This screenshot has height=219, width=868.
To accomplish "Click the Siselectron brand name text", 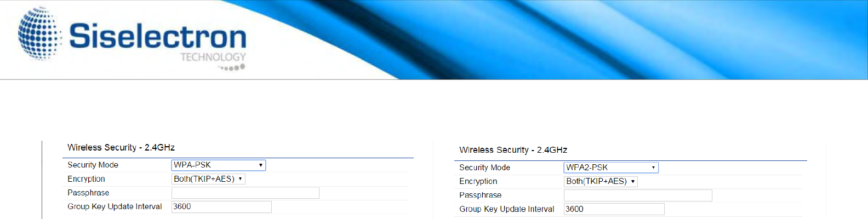I will [x=158, y=36].
